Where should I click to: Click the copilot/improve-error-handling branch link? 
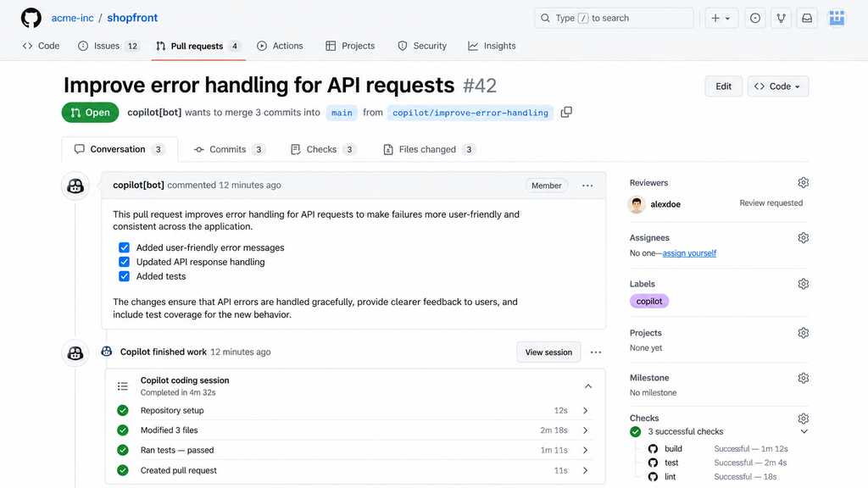tap(470, 113)
